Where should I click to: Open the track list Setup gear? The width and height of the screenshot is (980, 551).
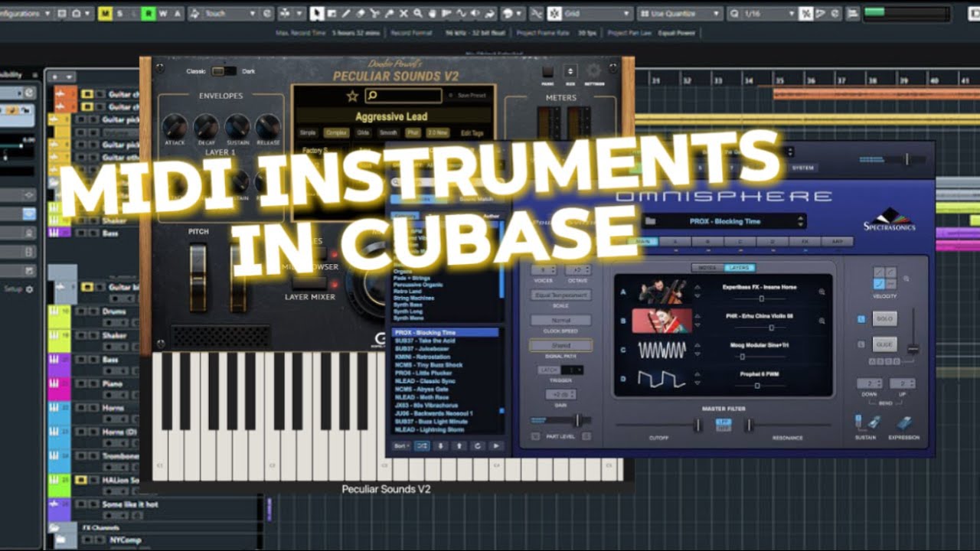click(30, 289)
